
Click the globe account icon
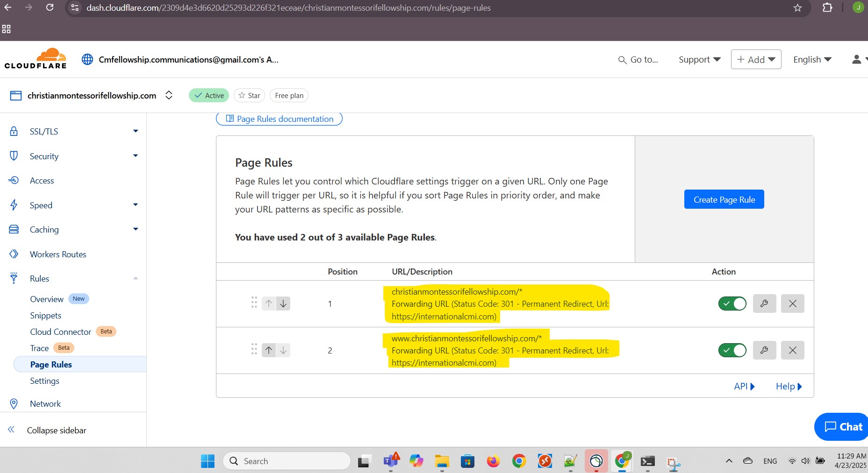tap(87, 59)
